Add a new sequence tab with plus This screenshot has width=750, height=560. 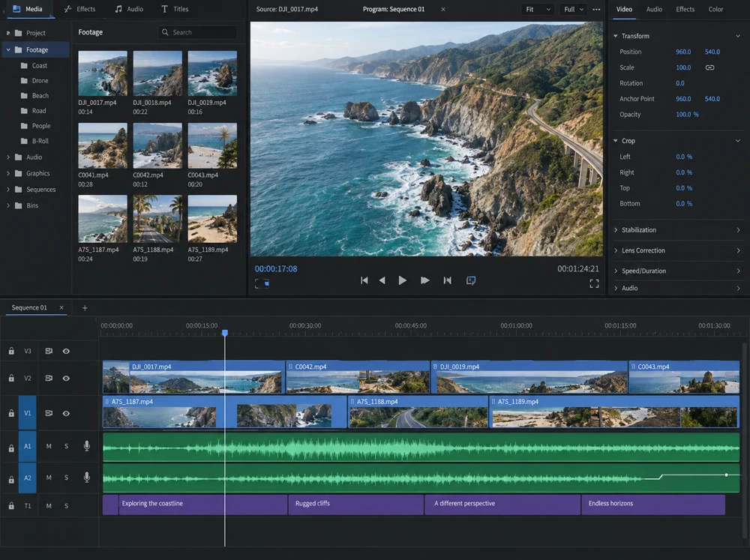85,308
